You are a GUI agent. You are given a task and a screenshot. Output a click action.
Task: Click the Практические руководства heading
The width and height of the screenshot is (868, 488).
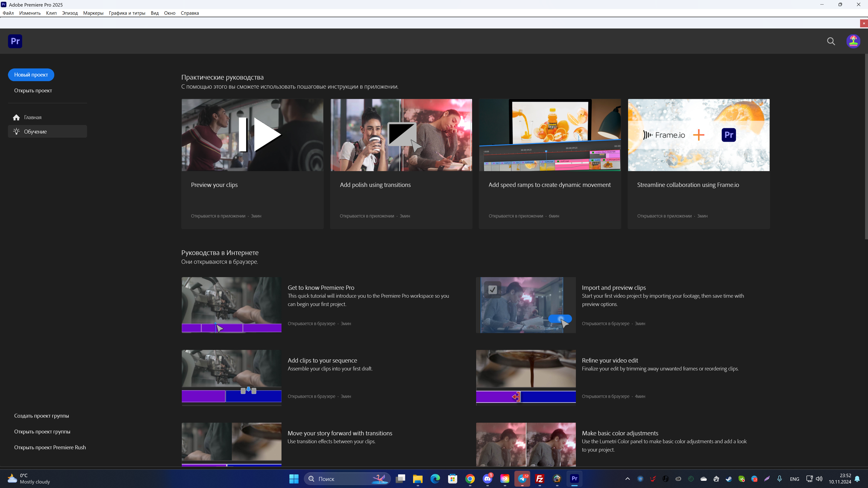click(222, 77)
